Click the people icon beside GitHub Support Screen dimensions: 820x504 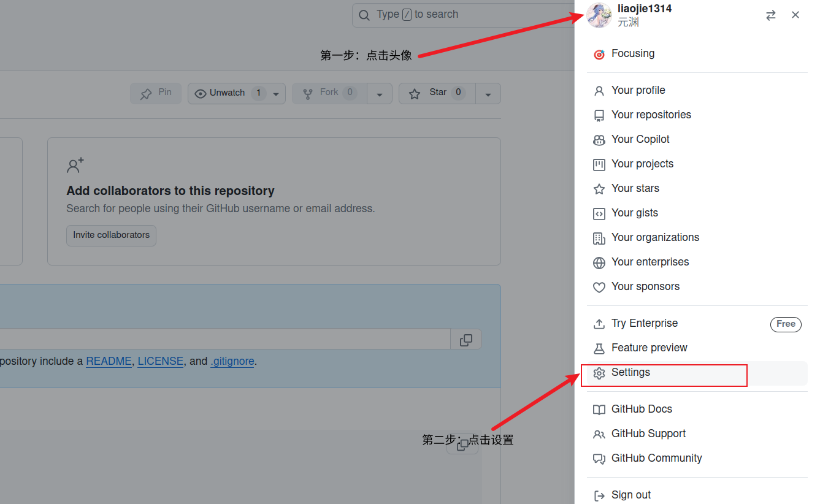coord(599,435)
